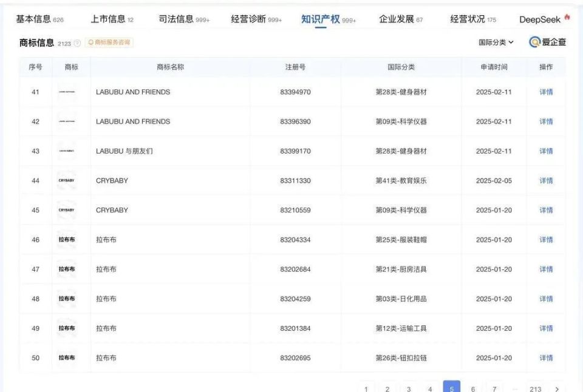Go to the 企业发展 tab
The image size is (583, 392).
click(x=400, y=19)
